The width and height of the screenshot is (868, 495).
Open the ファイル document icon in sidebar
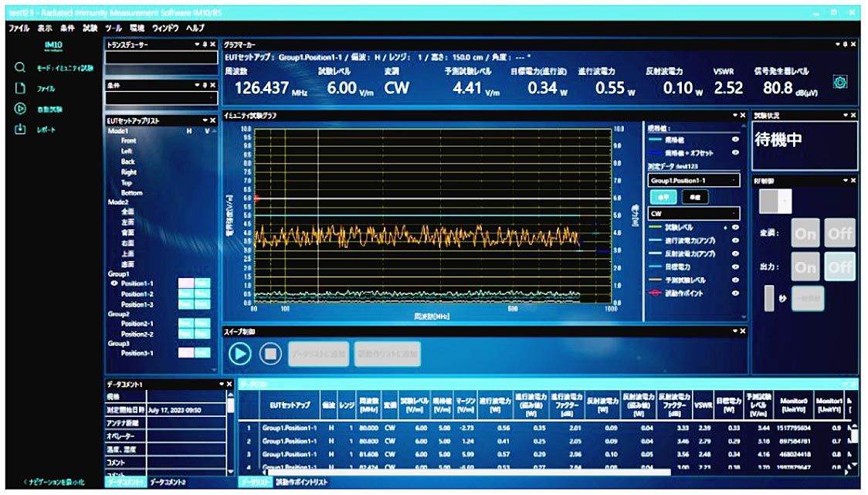[21, 88]
